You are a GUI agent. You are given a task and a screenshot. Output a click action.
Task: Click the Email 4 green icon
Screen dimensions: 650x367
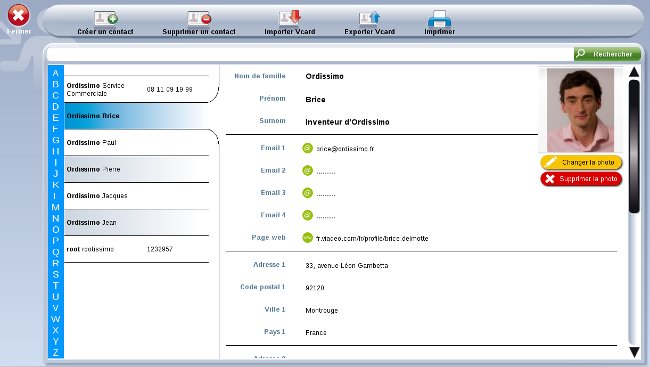tap(307, 215)
